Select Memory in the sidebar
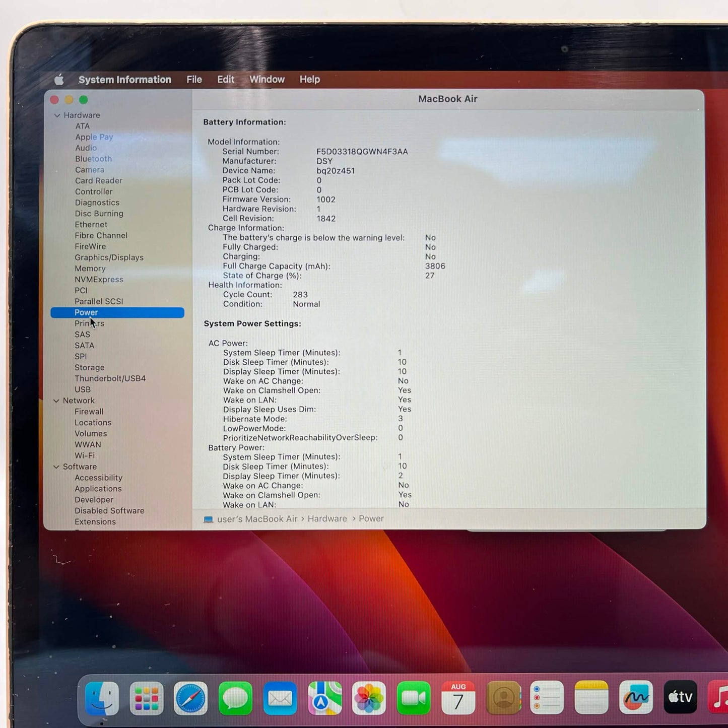 (x=90, y=269)
